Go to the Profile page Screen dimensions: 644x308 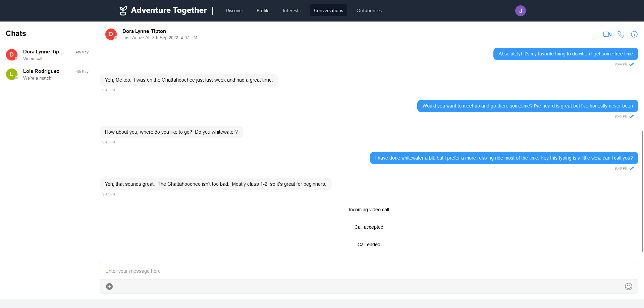coord(263,10)
